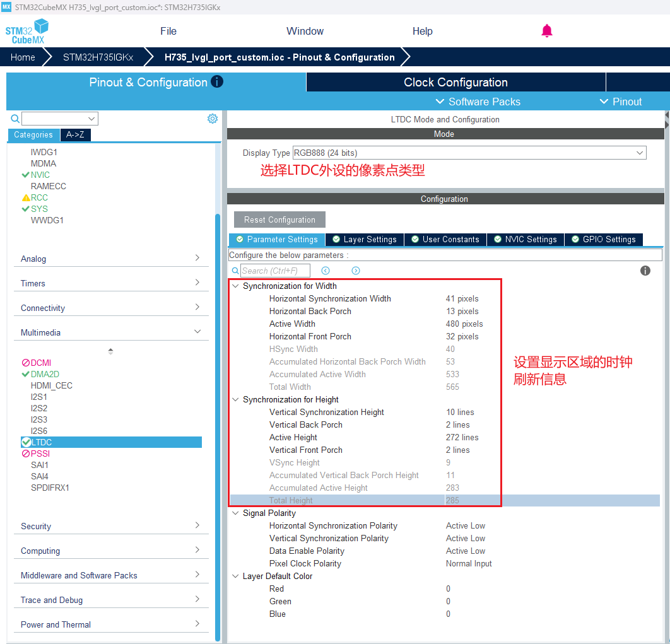
Task: Expand the Computing category
Action: coord(111,551)
